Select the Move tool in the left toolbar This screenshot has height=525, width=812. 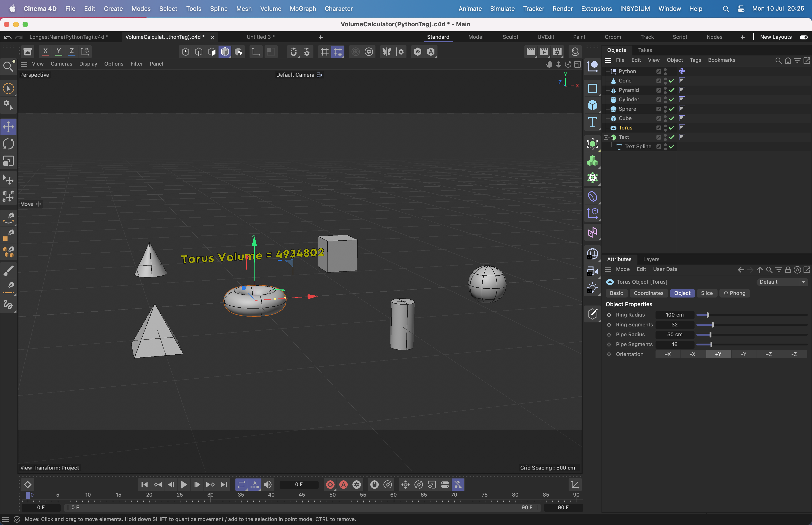point(8,126)
